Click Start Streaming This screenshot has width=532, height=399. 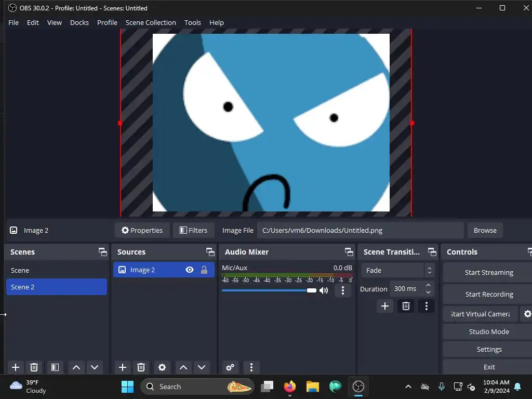489,272
